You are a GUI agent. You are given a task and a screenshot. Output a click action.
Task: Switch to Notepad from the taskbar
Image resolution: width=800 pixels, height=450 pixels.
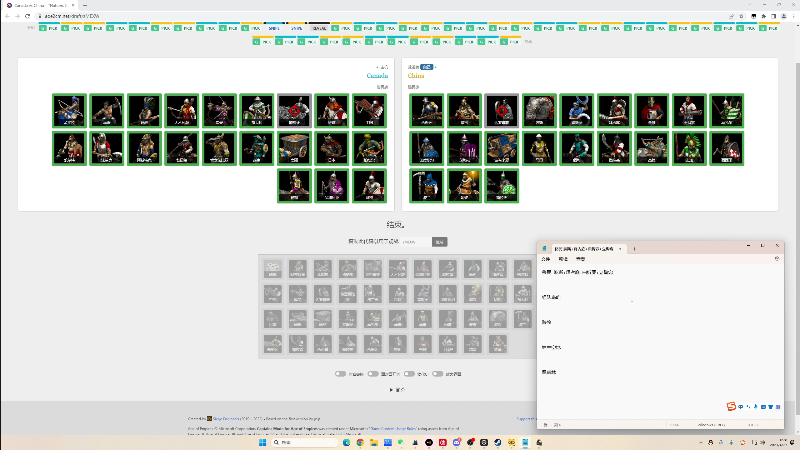pos(525,442)
